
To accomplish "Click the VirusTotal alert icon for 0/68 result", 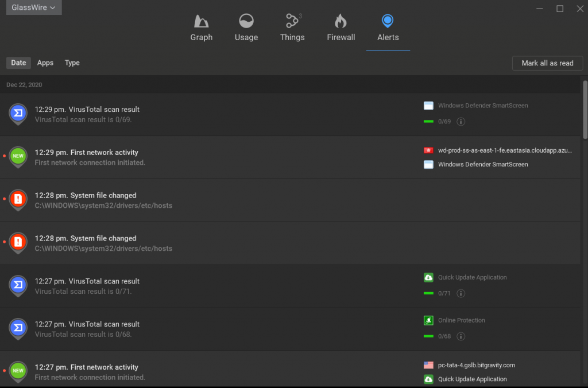I will pos(18,329).
